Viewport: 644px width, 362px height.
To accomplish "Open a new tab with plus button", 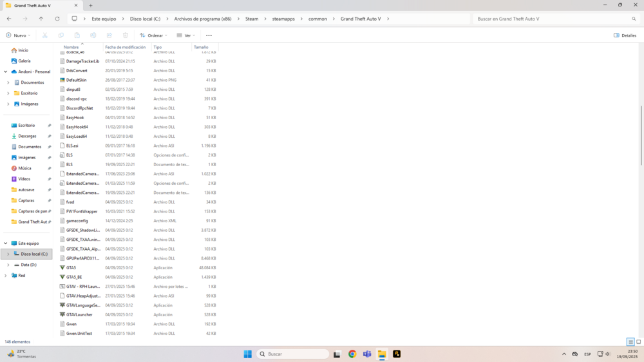I will [x=91, y=6].
